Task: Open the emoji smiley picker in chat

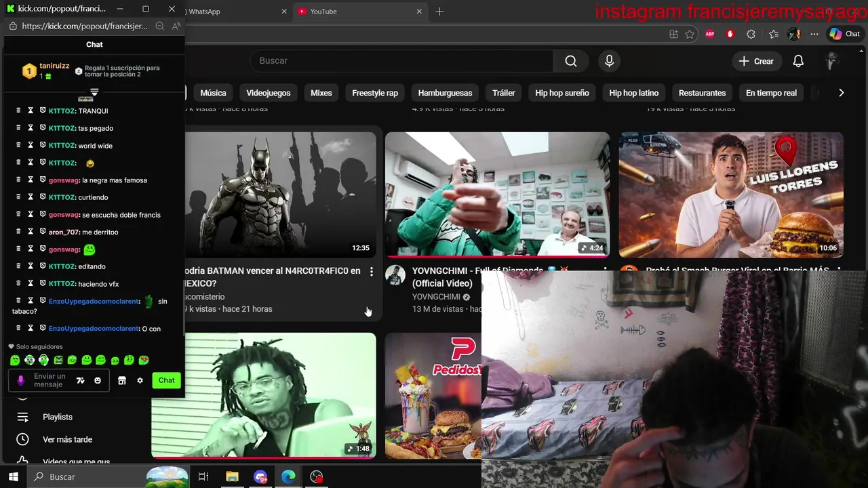Action: (x=98, y=380)
